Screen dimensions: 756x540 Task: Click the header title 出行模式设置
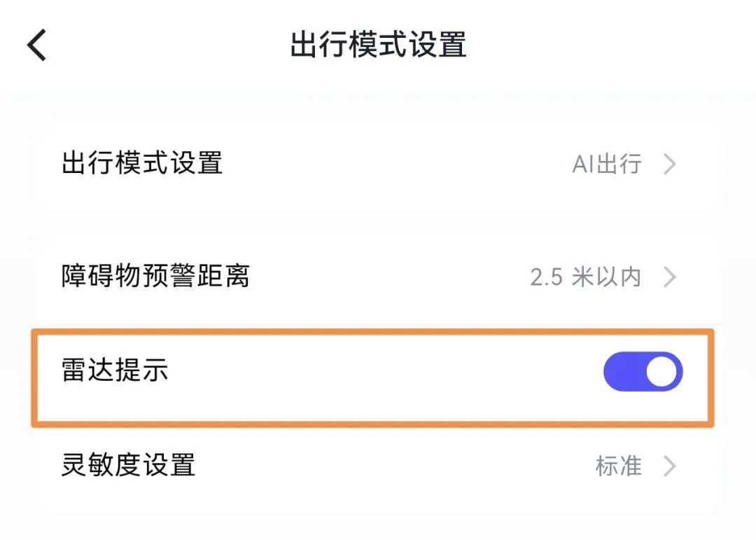click(378, 45)
